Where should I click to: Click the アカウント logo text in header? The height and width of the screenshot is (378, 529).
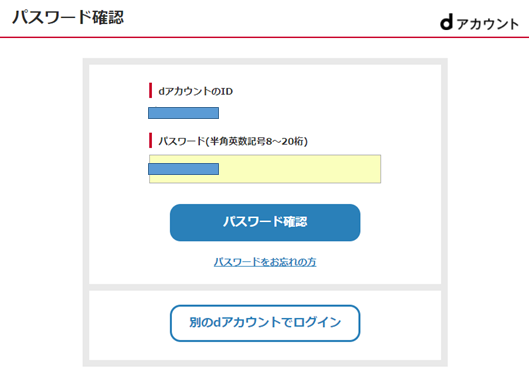pyautogui.click(x=488, y=24)
